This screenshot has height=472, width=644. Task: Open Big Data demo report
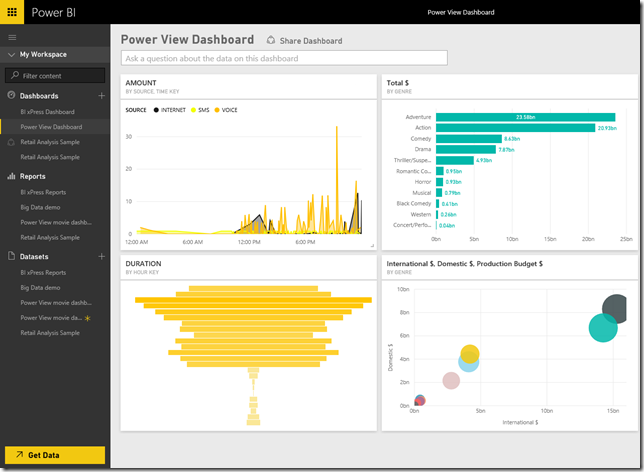[x=40, y=207]
